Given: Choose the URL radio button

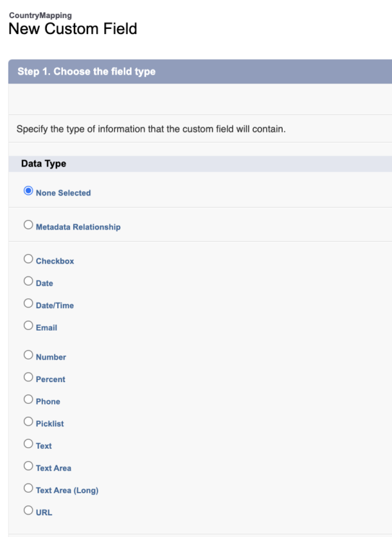Looking at the screenshot, I should (28, 511).
